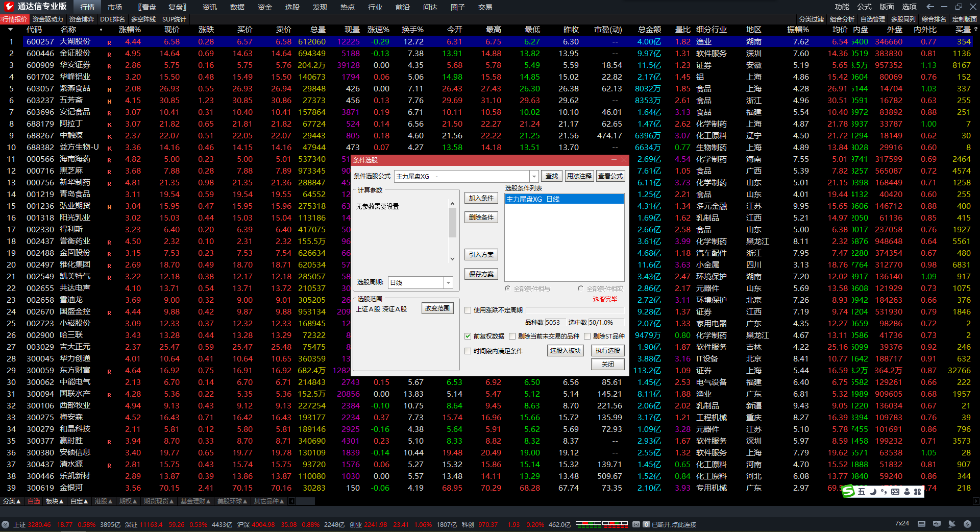
Task: Uncheck the 前复权数据 checkbox
Action: click(468, 336)
